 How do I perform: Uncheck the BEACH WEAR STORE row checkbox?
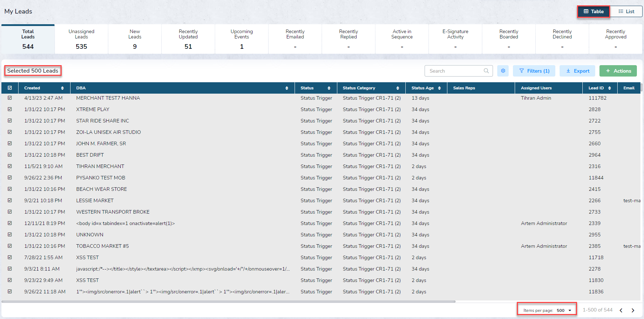[x=10, y=189]
